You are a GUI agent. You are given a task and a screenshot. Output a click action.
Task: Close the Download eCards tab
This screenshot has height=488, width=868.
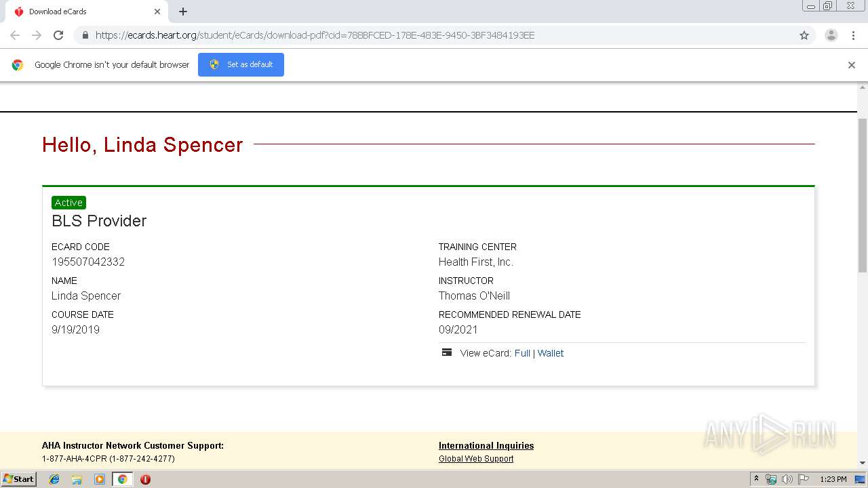pyautogui.click(x=157, y=12)
